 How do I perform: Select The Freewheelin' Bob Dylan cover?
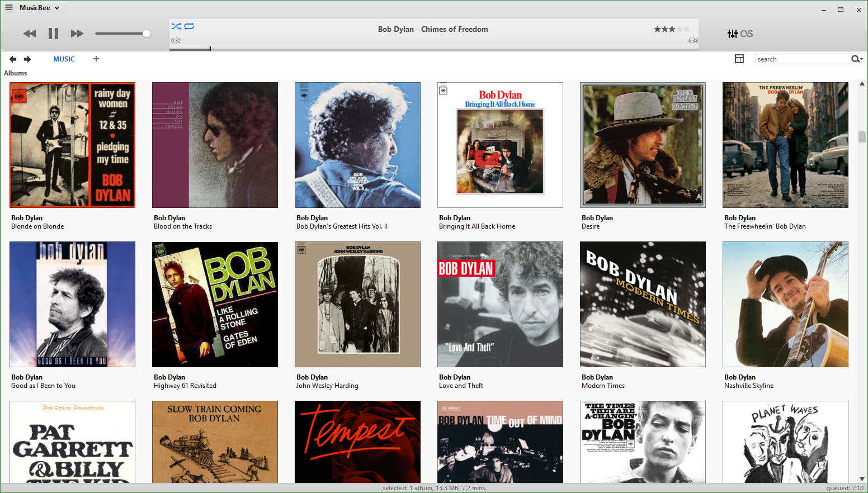click(785, 145)
